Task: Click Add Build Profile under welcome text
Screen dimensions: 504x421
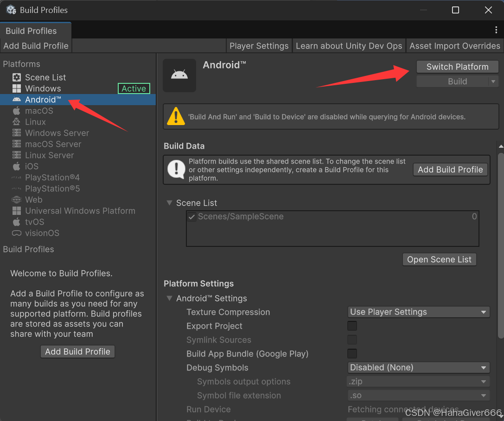Action: pos(77,352)
